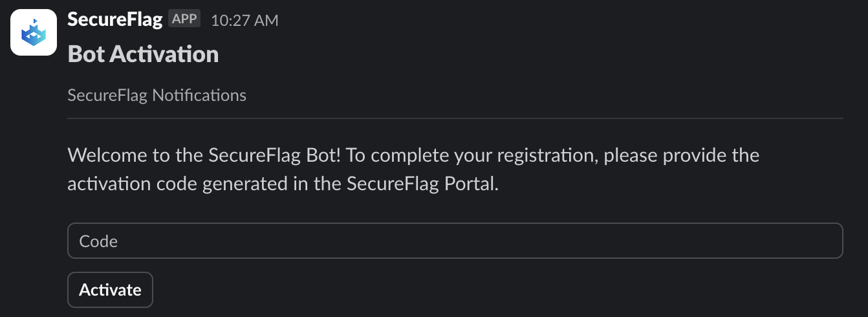Click the word Code placeholder in the textbox

[98, 241]
